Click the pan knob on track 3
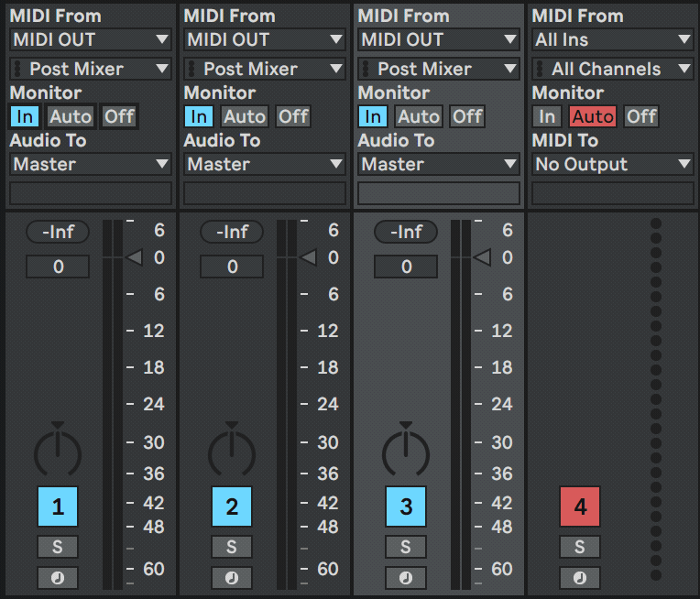Viewport: 700px width, 599px height. click(406, 451)
